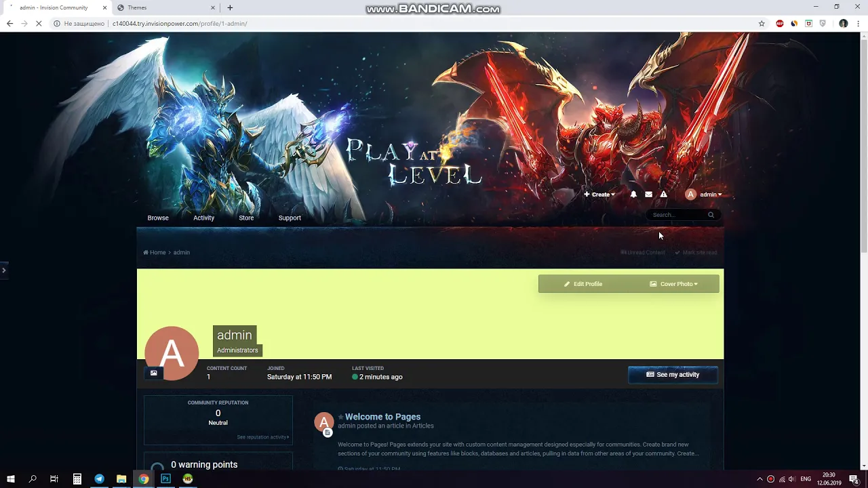Switch to the admin - Invision Community tab

[x=58, y=7]
